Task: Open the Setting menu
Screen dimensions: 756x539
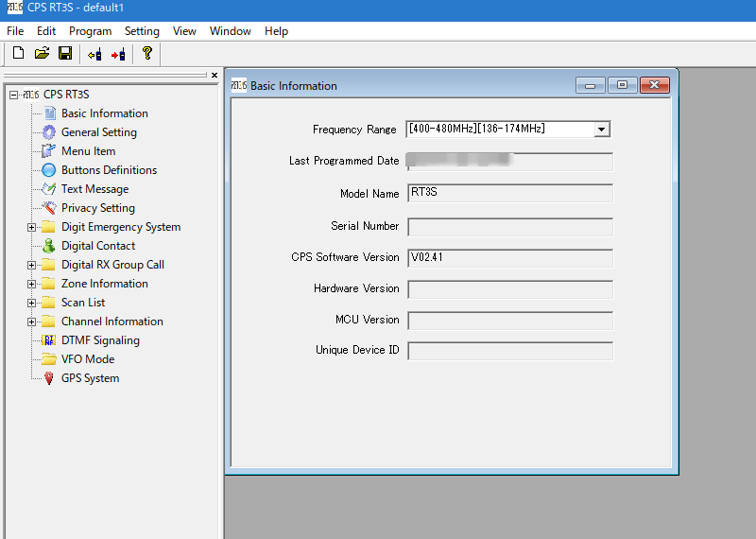Action: [x=142, y=31]
